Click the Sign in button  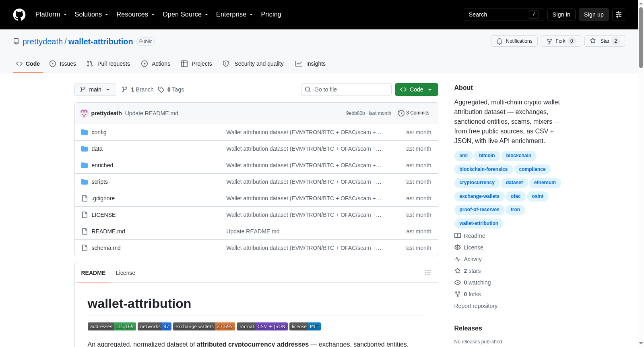(x=561, y=15)
